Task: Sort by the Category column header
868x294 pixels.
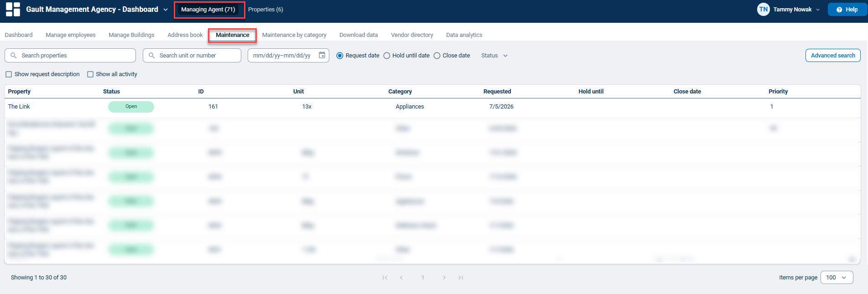Action: coord(400,92)
